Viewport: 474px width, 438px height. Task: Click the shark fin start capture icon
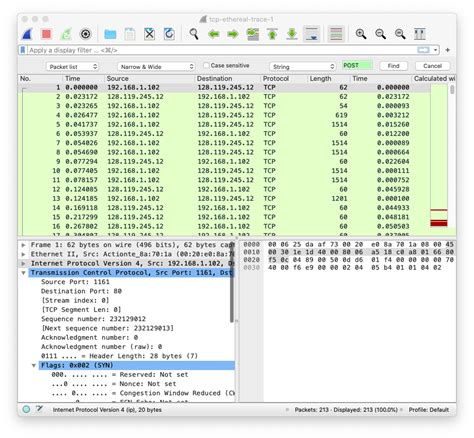point(27,34)
